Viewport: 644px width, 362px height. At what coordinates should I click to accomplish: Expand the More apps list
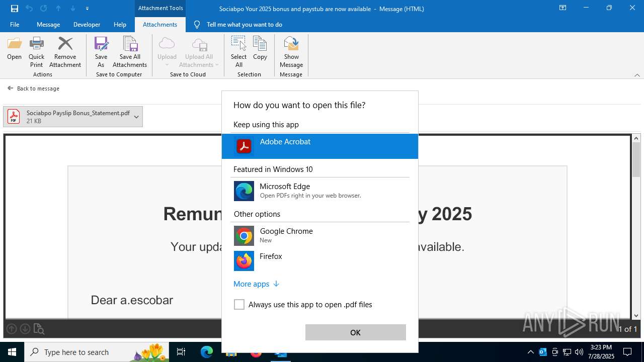click(x=256, y=284)
